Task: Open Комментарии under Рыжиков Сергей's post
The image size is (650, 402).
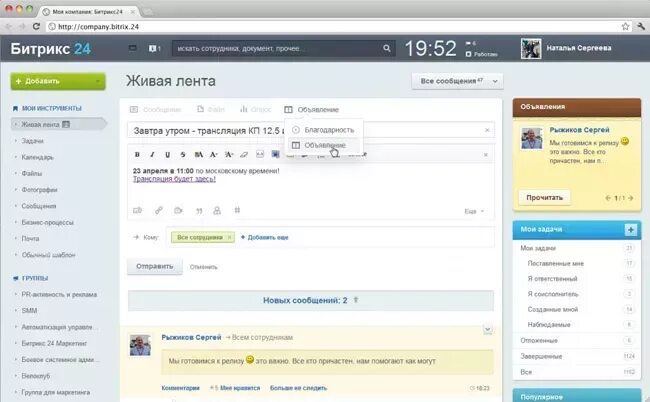Action: (180, 388)
